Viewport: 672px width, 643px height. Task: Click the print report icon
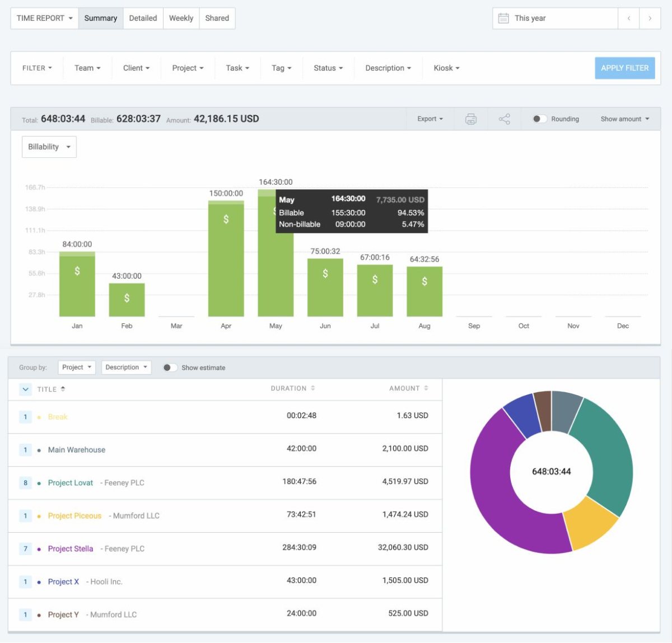[x=471, y=119]
